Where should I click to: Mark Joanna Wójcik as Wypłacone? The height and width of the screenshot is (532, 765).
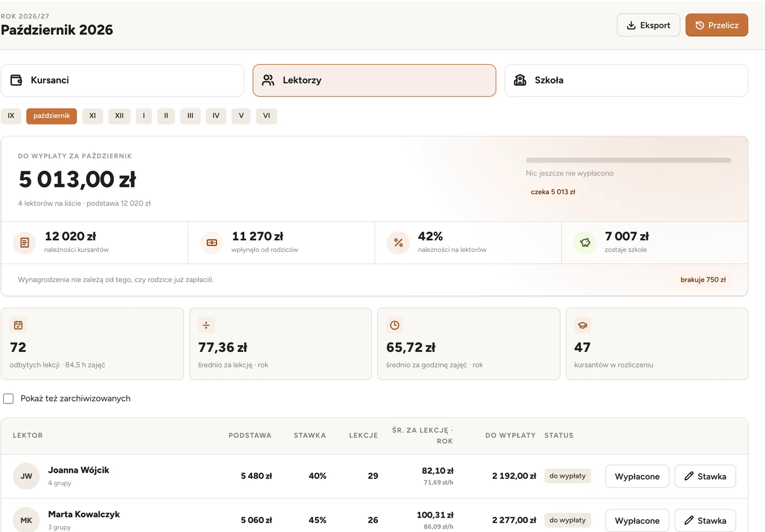637,477
